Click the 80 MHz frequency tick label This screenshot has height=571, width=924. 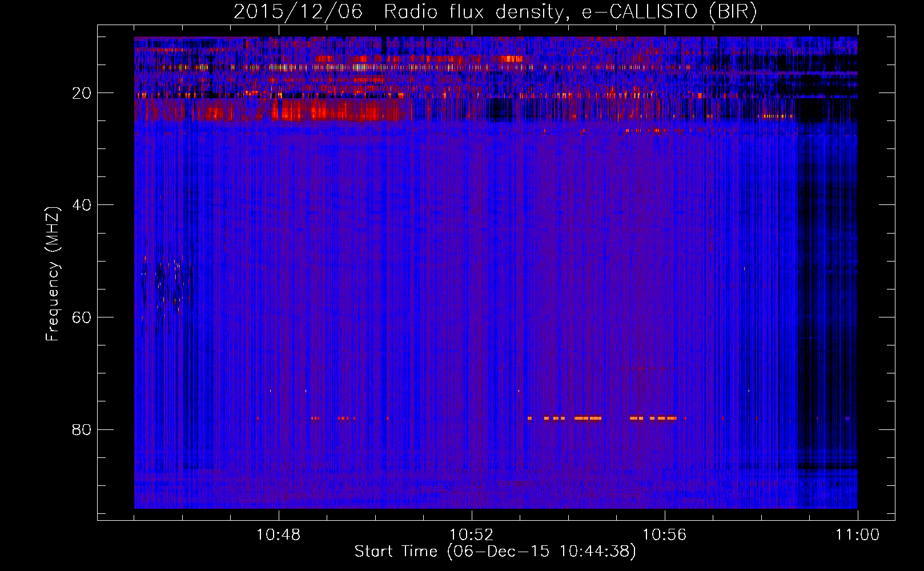pos(82,430)
